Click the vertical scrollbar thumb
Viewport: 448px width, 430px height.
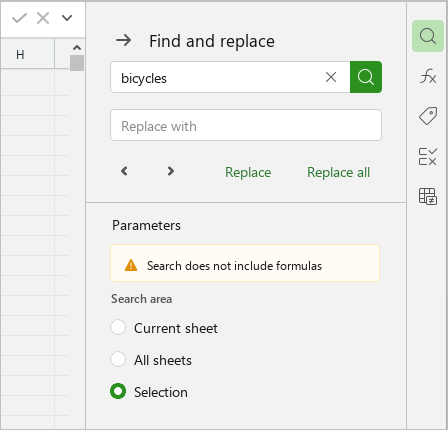tap(77, 63)
